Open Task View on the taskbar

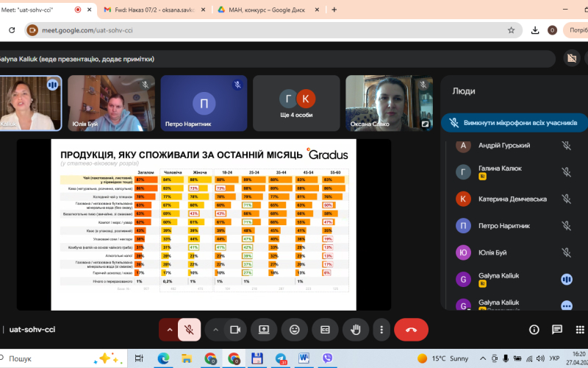point(139,358)
